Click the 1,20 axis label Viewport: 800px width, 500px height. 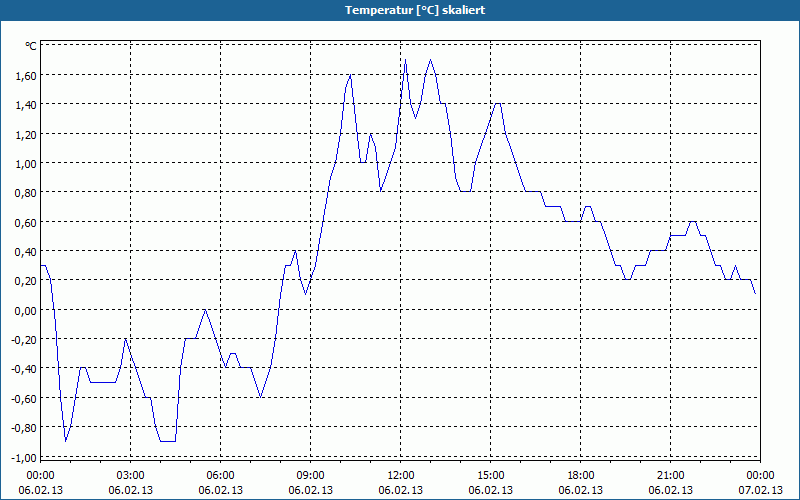pyautogui.click(x=27, y=134)
